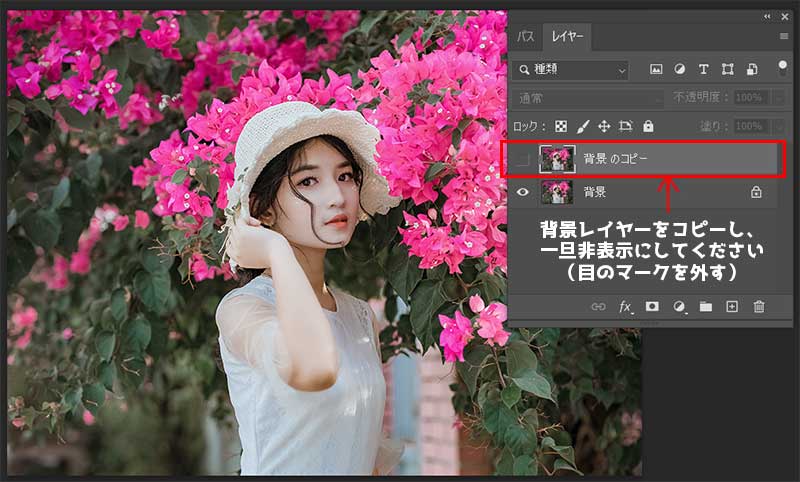Select the 背景 layer name
The image size is (800, 482).
[595, 192]
